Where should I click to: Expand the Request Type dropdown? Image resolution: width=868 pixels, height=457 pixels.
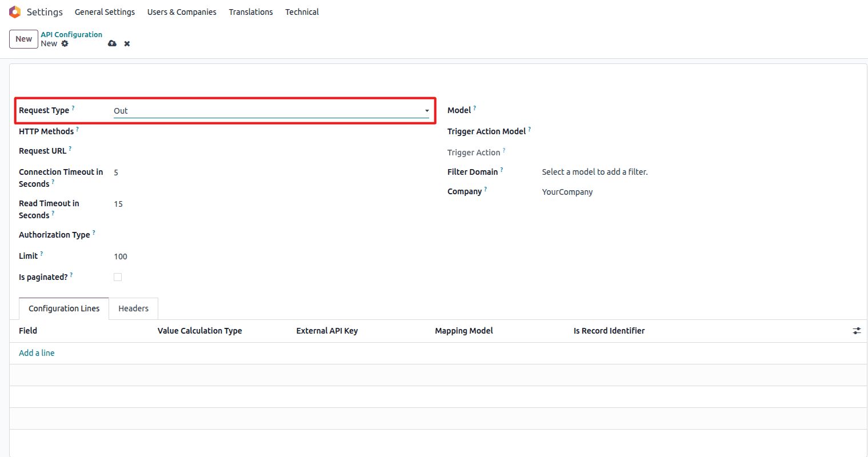[271, 111]
